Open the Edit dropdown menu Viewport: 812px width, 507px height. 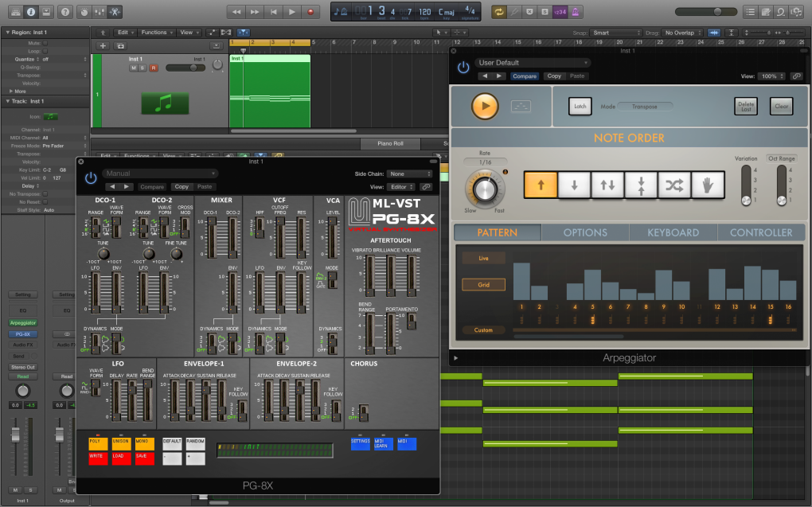point(125,32)
